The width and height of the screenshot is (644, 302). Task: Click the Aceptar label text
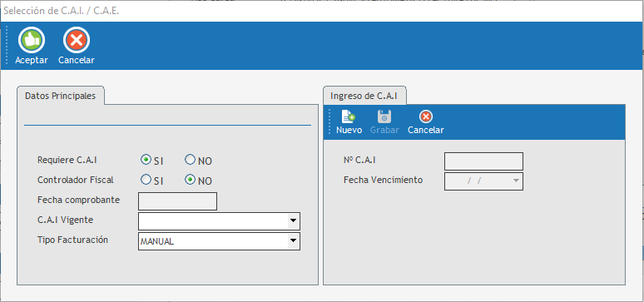pyautogui.click(x=32, y=60)
